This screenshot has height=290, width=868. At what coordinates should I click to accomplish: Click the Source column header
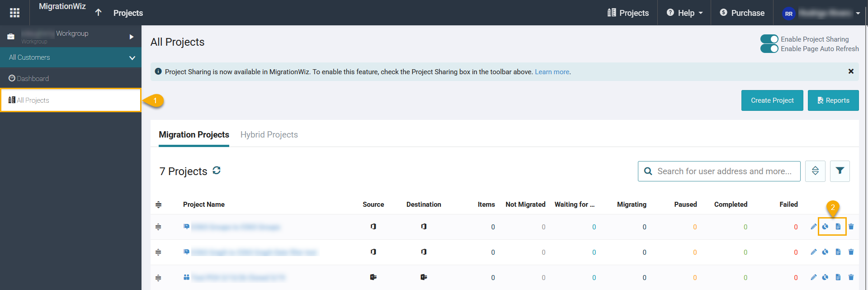(373, 204)
